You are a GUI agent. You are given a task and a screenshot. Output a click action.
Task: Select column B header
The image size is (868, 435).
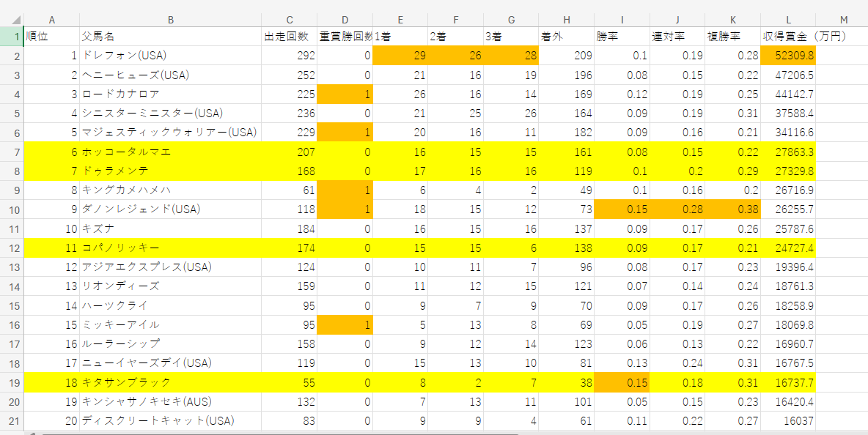click(x=170, y=21)
